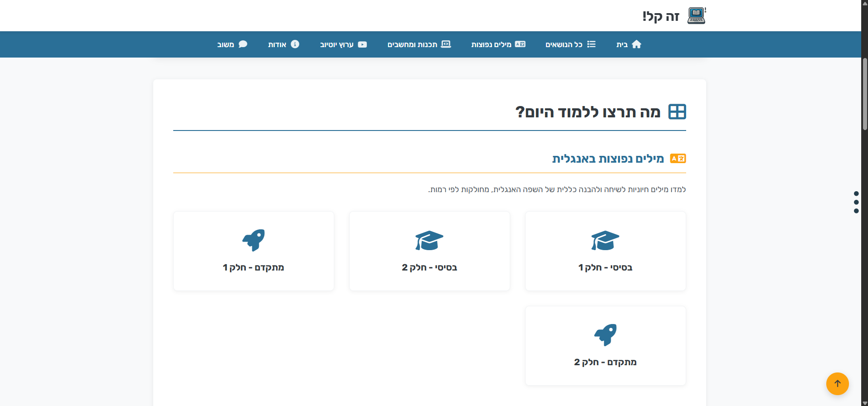
Task: Click the home icon in navbar
Action: click(x=637, y=44)
